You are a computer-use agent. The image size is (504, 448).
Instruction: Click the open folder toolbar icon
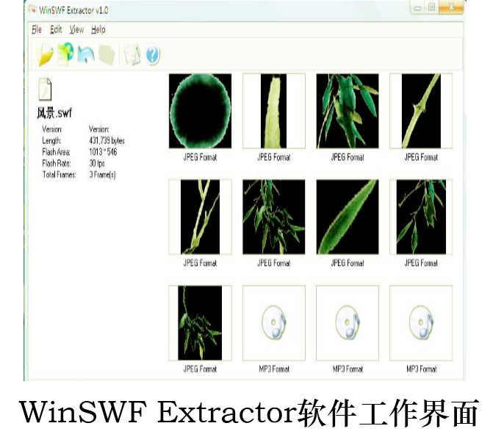[45, 54]
